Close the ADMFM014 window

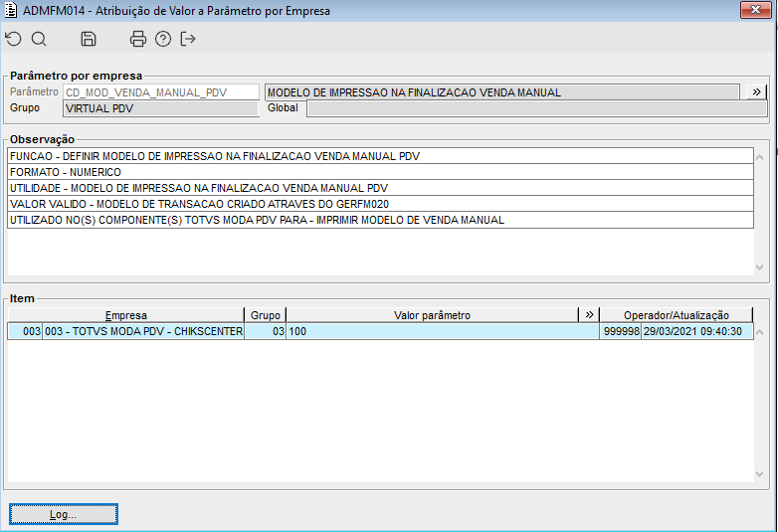tap(756, 10)
